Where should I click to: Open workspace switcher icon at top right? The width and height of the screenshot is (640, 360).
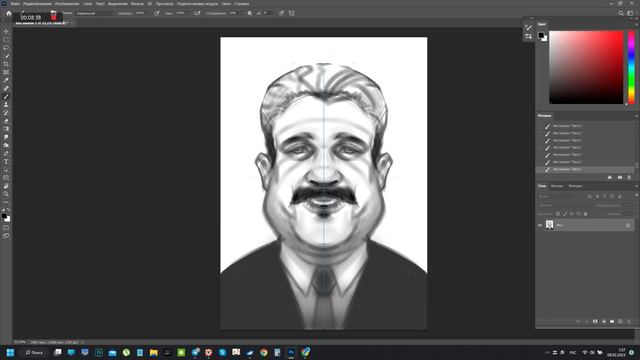tap(630, 13)
